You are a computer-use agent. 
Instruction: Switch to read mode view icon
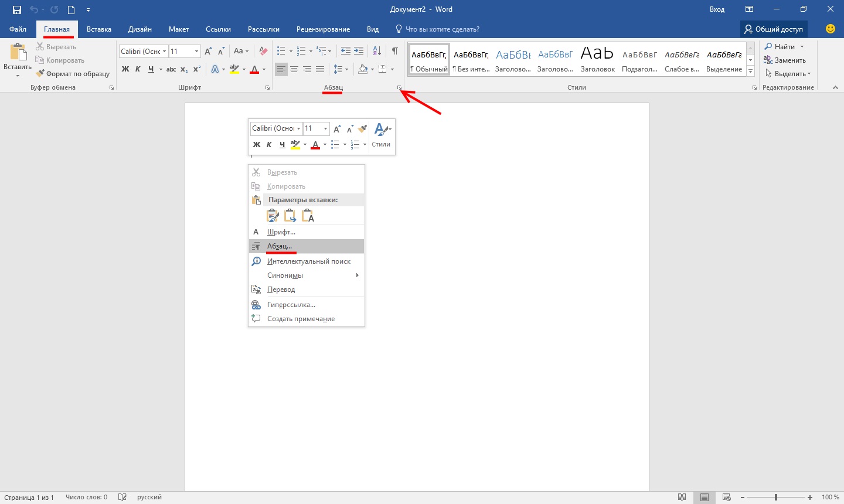tap(682, 497)
